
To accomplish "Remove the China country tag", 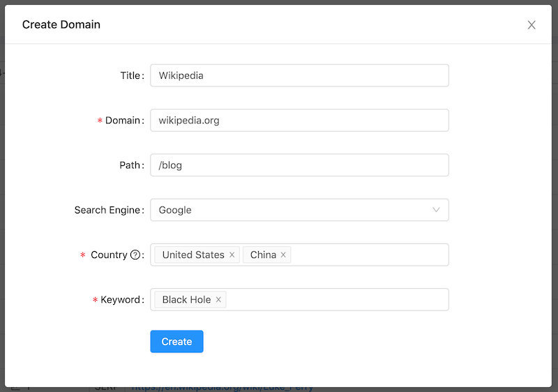I will [283, 255].
